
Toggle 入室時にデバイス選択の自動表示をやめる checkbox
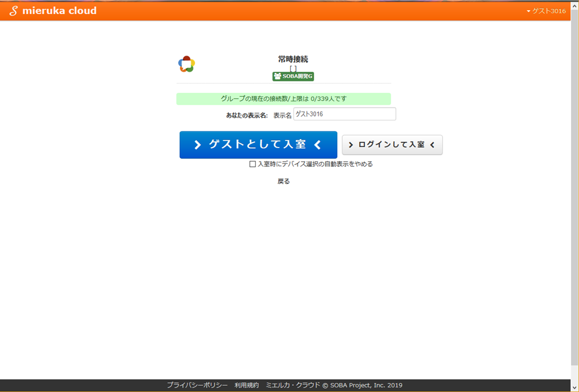[x=253, y=164]
